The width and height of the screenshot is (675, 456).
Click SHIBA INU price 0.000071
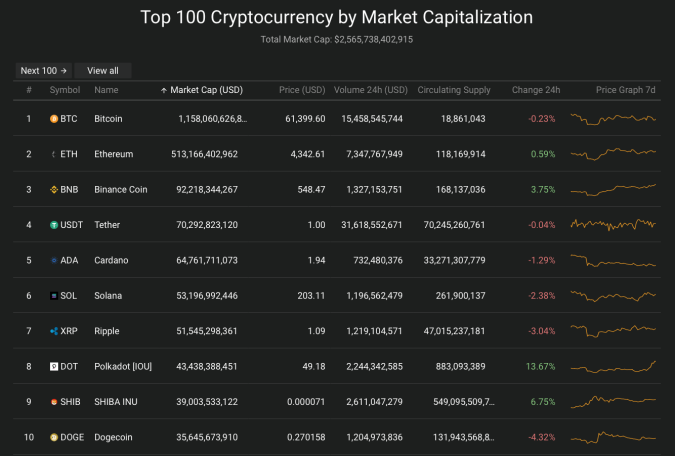(306, 402)
